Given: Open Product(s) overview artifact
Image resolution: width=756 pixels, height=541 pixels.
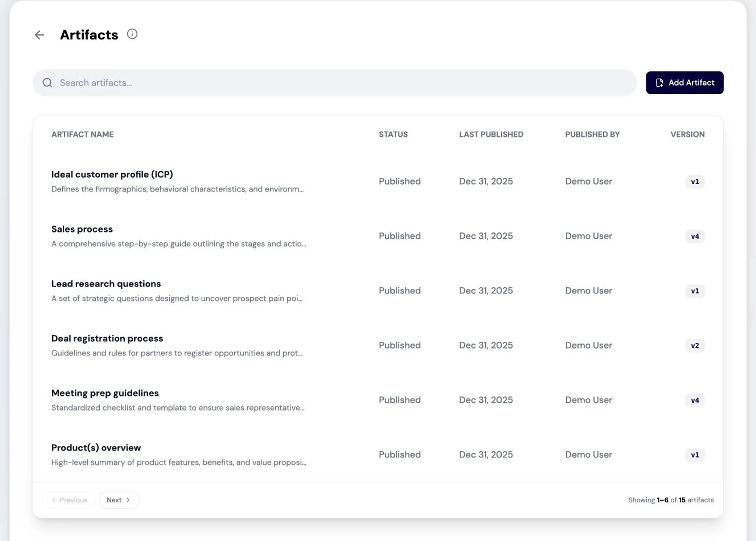Looking at the screenshot, I should coord(96,448).
